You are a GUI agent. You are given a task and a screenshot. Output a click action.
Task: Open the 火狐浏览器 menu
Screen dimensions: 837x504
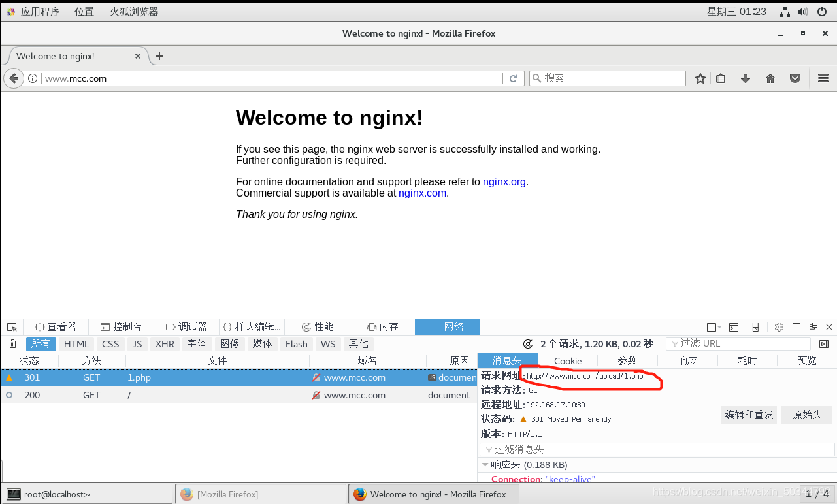tap(134, 12)
